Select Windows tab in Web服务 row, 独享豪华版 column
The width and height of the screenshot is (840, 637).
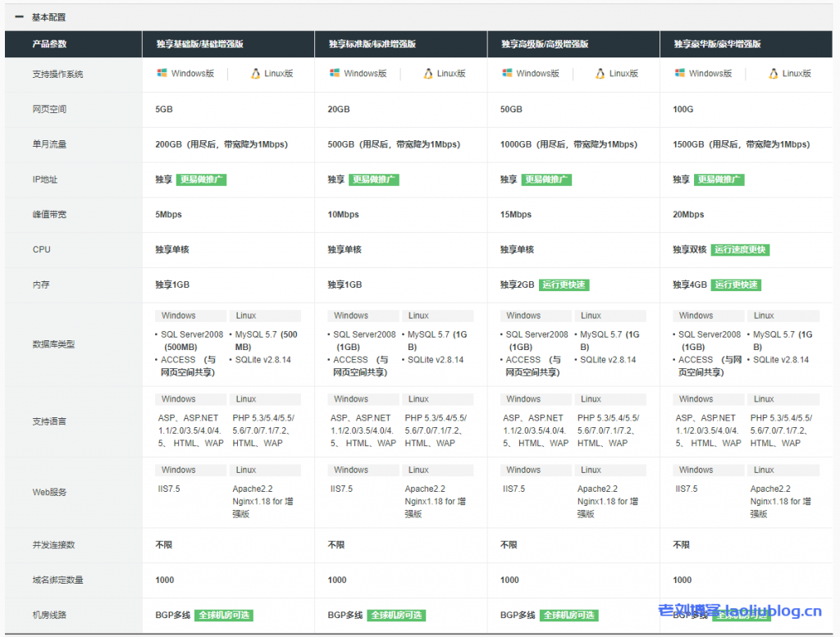pyautogui.click(x=708, y=471)
